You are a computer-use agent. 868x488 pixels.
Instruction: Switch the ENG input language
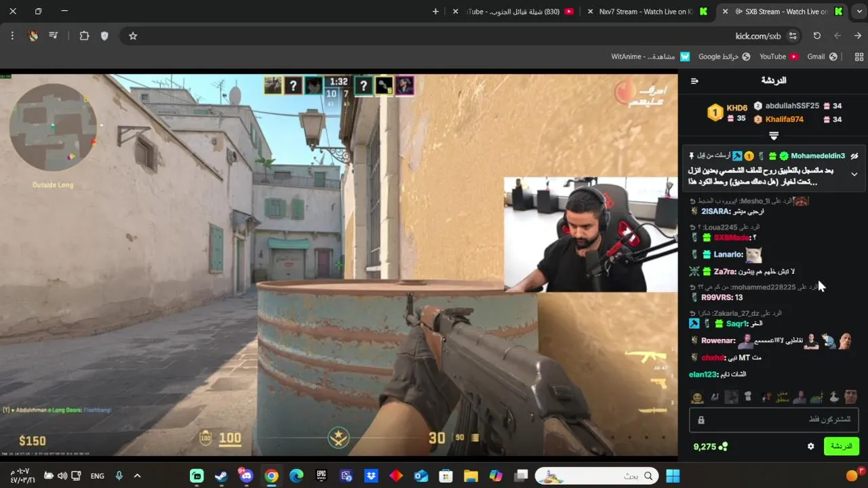(98, 476)
